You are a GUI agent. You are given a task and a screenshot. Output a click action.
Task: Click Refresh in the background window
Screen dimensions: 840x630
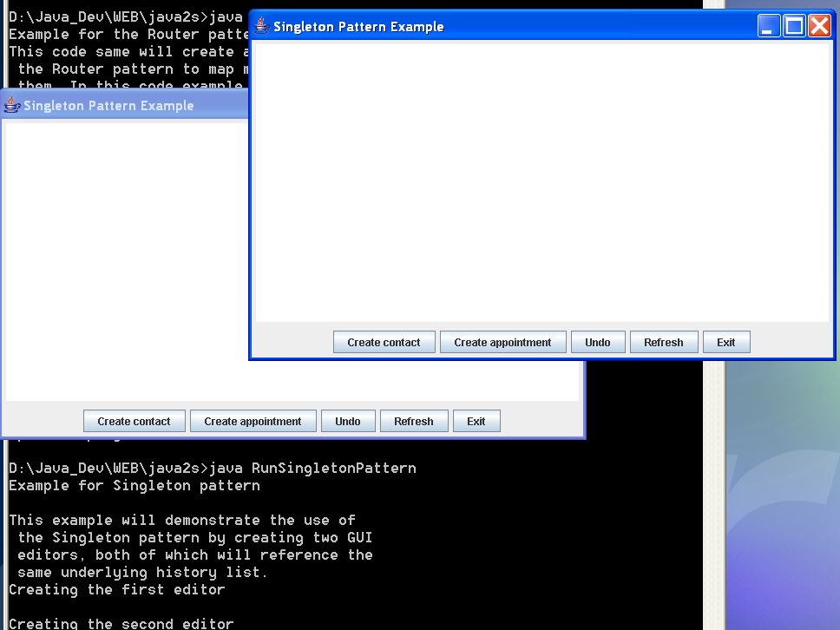point(413,422)
